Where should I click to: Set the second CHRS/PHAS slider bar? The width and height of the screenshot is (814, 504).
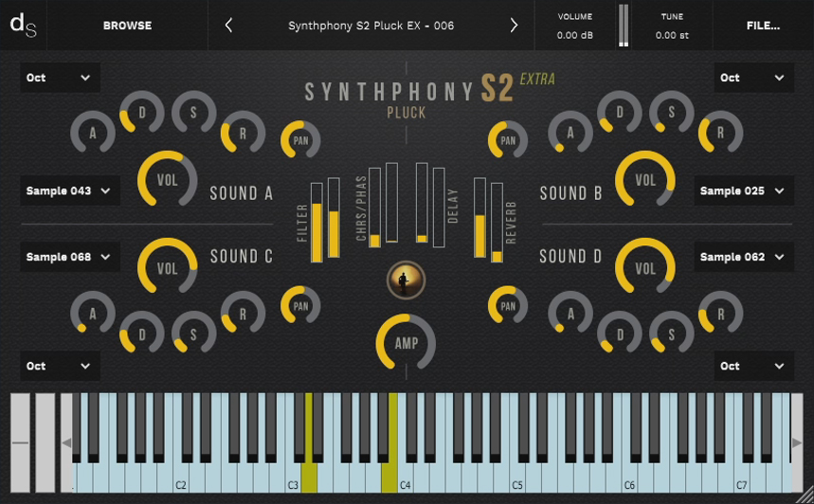[x=392, y=203]
